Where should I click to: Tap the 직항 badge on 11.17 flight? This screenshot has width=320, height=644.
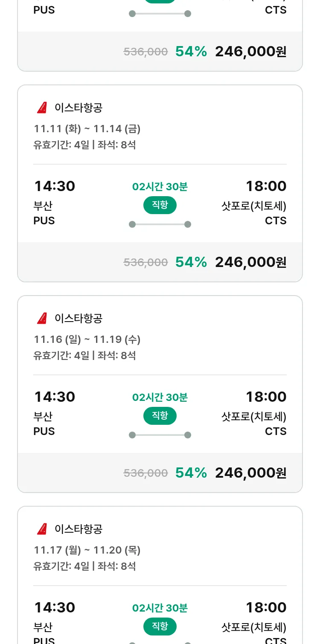point(160,627)
